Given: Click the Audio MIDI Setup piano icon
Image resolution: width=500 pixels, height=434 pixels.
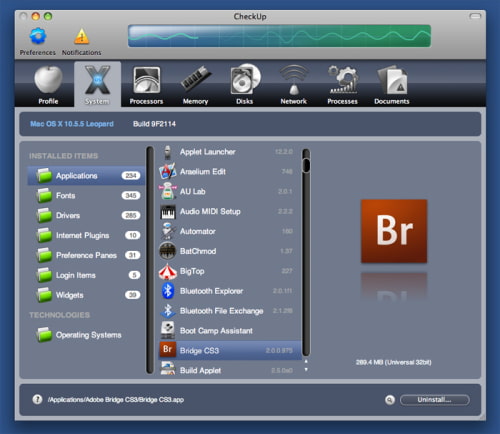Looking at the screenshot, I should tap(168, 211).
